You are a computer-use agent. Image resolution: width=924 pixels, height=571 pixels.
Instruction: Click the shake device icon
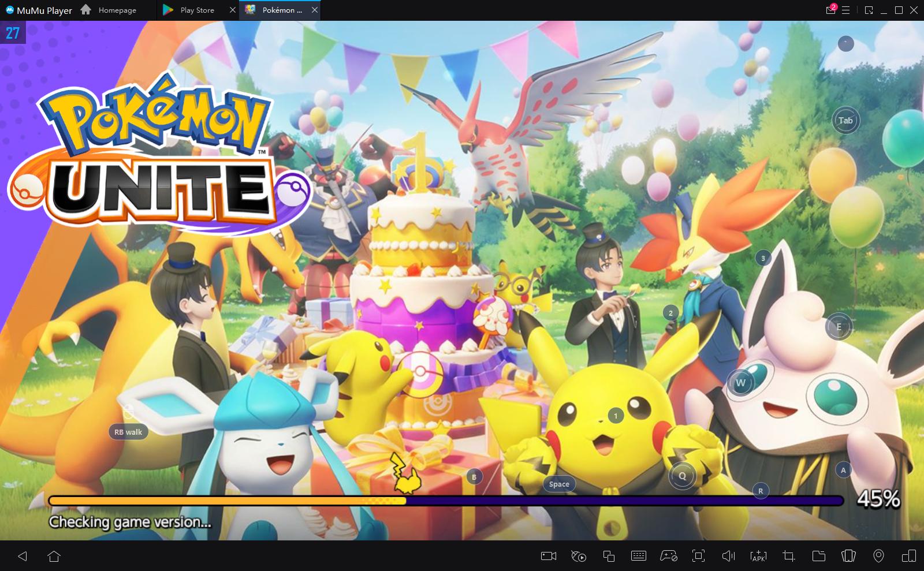(848, 556)
